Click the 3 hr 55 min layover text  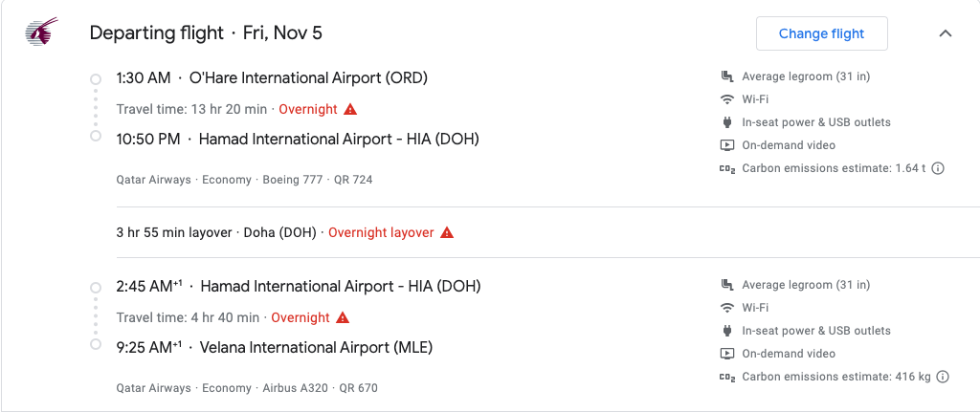(x=170, y=233)
